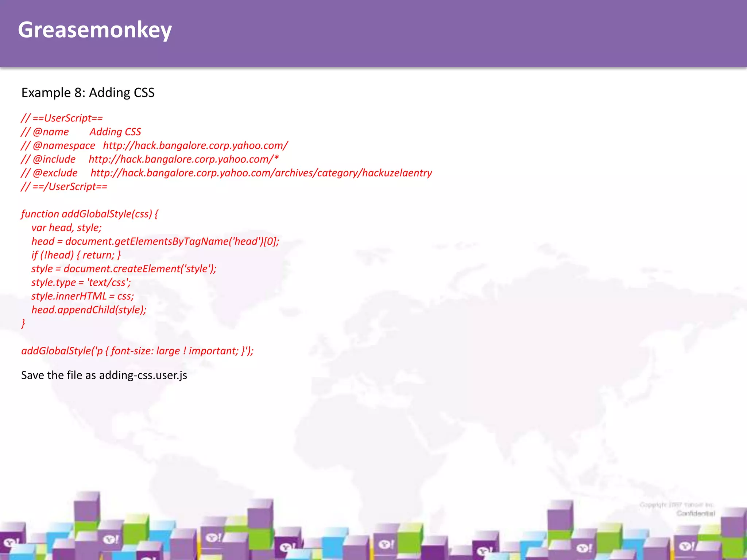Click 'function addGlobalStyle(css) {' line

pyautogui.click(x=90, y=214)
